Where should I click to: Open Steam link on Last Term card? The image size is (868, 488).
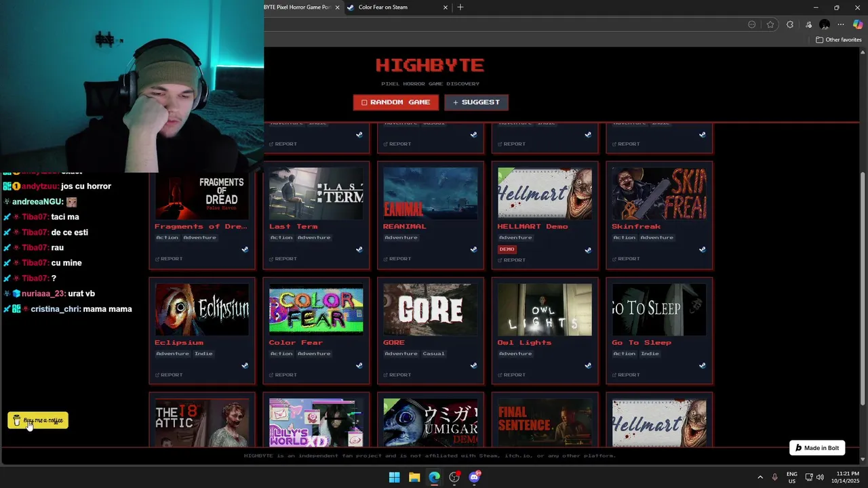[x=359, y=249]
